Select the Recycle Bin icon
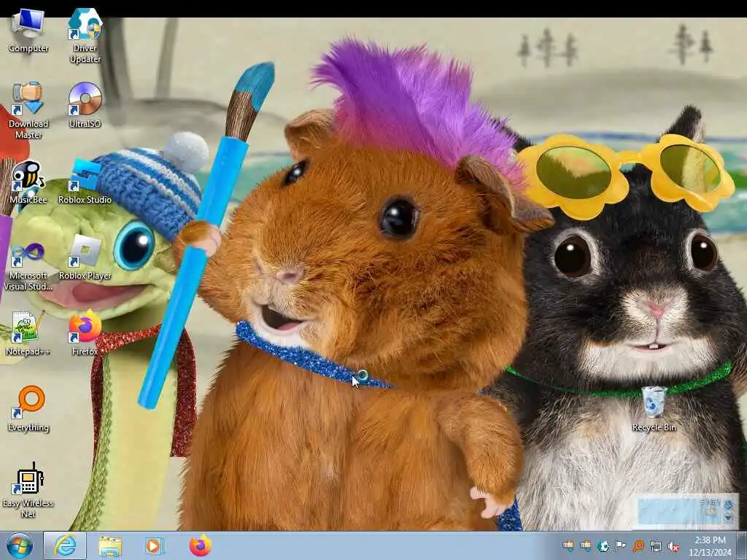747x560 pixels. [654, 410]
